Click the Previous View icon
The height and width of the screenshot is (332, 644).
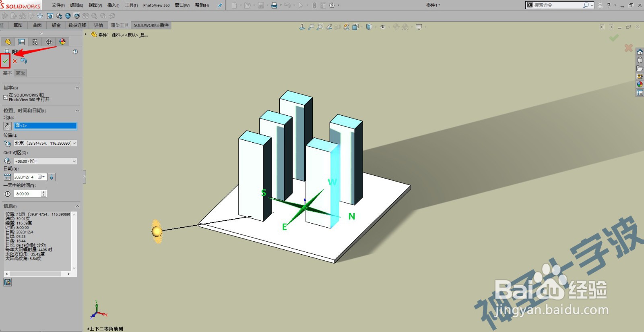(x=329, y=27)
